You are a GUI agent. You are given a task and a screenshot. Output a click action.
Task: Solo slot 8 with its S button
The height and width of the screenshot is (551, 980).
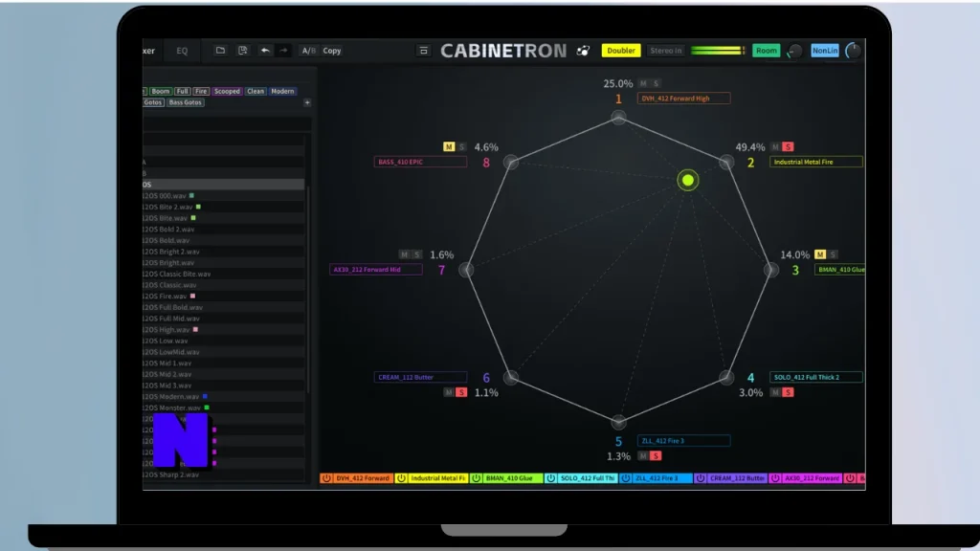click(461, 146)
